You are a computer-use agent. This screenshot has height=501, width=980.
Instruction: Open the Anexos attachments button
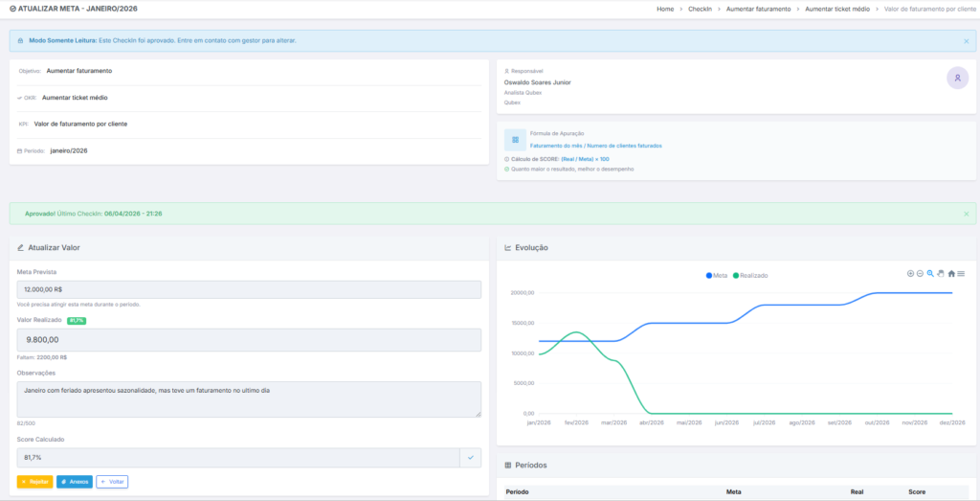(x=75, y=482)
